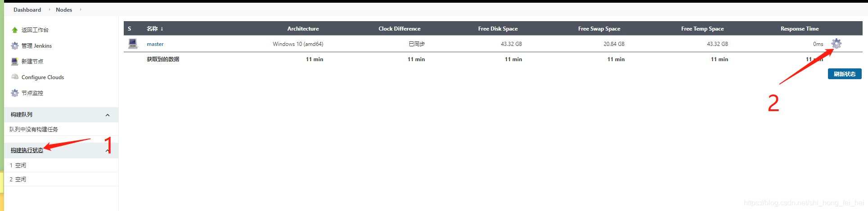This screenshot has height=211, width=868.
Task: Open the 构建执行状态 link
Action: pyautogui.click(x=27, y=150)
